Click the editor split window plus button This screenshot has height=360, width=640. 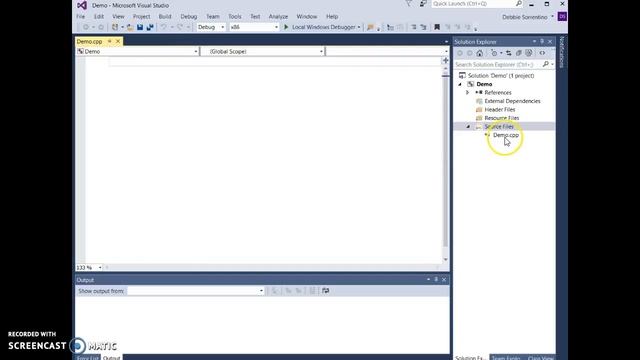pyautogui.click(x=445, y=60)
